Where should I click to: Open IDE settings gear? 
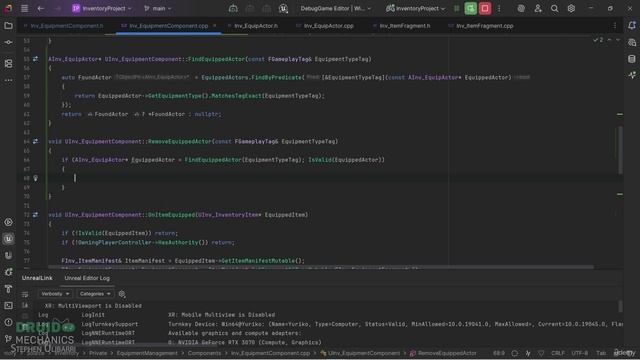point(571,8)
